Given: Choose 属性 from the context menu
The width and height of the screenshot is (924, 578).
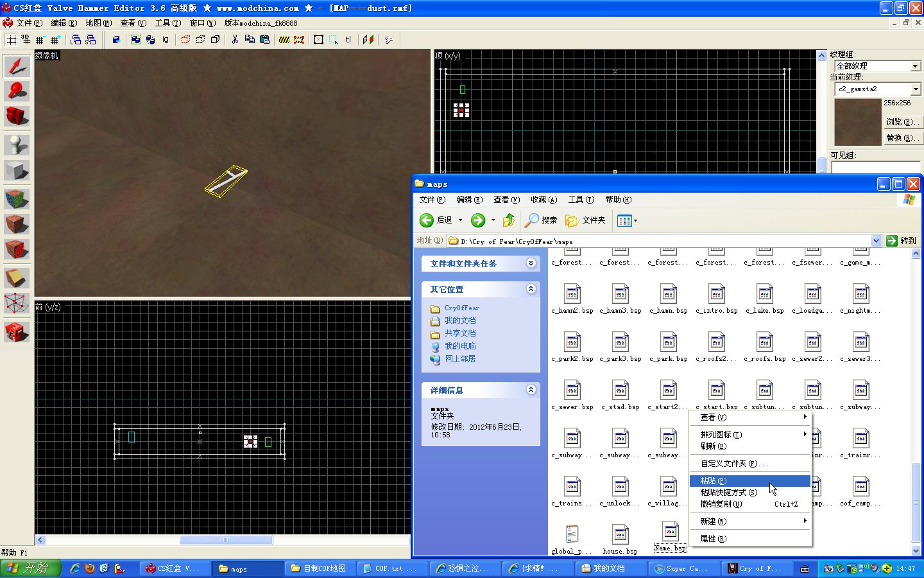Looking at the screenshot, I should (750, 539).
